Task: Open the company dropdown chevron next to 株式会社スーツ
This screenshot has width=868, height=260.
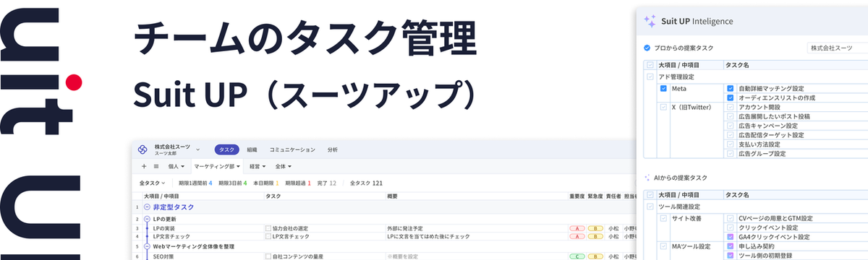Action: click(x=198, y=149)
